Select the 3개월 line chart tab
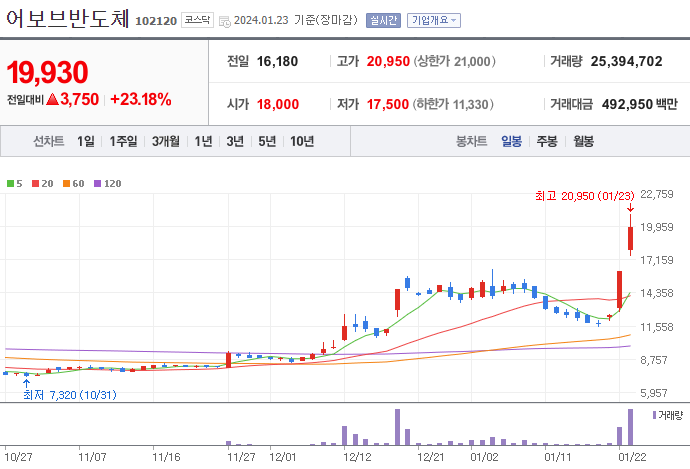 pyautogui.click(x=165, y=141)
